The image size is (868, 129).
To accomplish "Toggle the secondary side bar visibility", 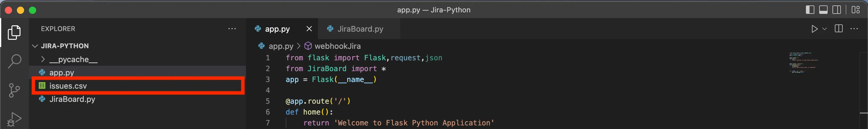I will [x=836, y=10].
